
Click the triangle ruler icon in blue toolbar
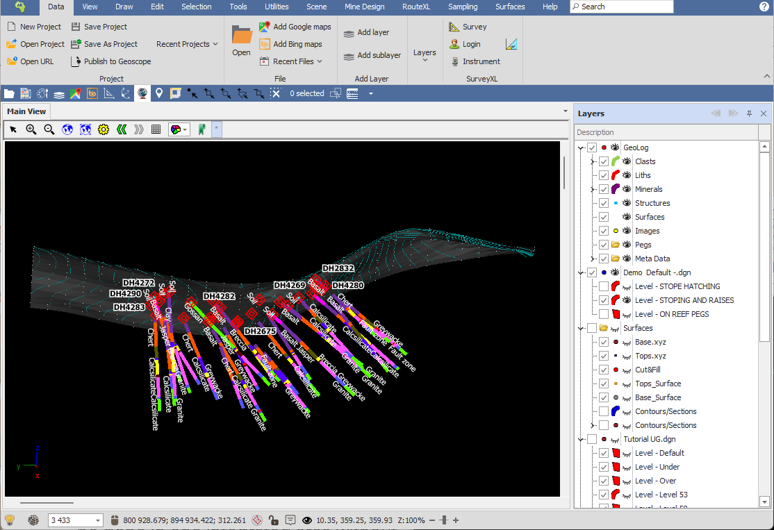(x=109, y=93)
